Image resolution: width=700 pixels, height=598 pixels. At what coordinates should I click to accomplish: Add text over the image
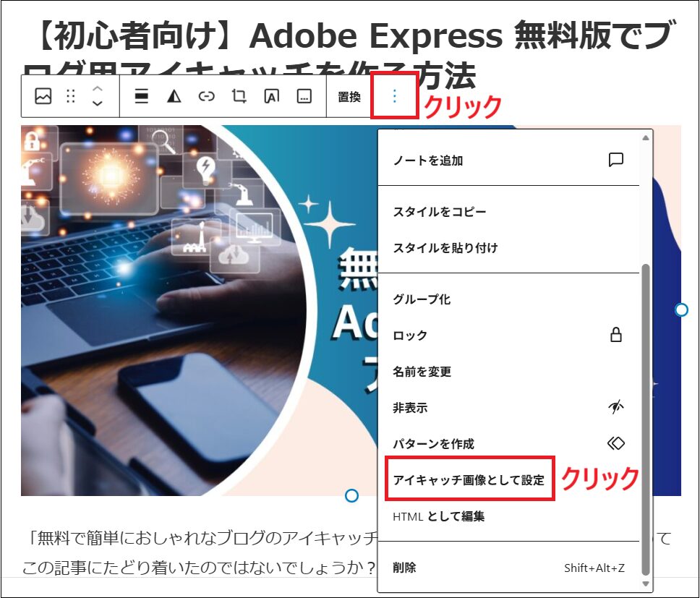tap(271, 97)
